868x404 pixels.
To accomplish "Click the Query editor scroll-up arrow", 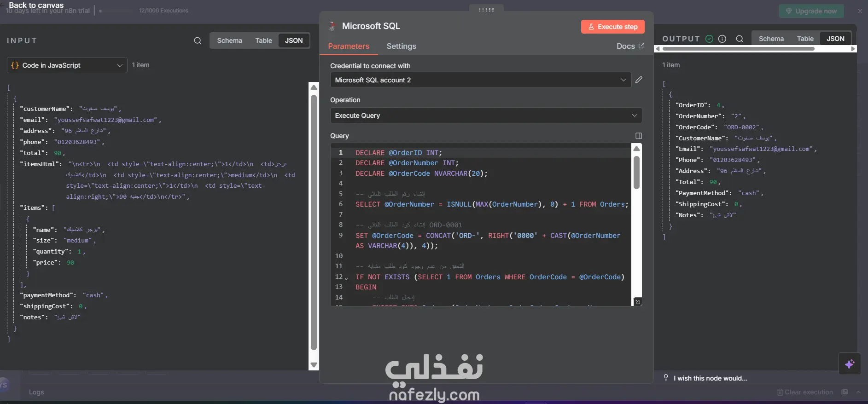I will 637,148.
